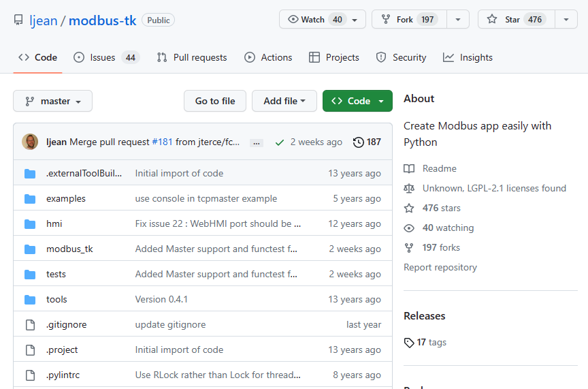The height and width of the screenshot is (389, 588).
Task: Click the folder icon for .externalToolBuilders
Action: click(30, 174)
